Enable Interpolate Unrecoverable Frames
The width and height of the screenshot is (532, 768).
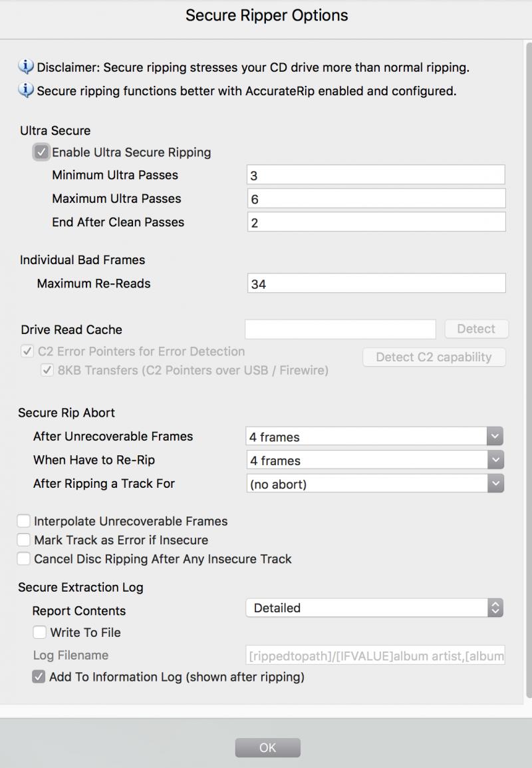click(24, 521)
